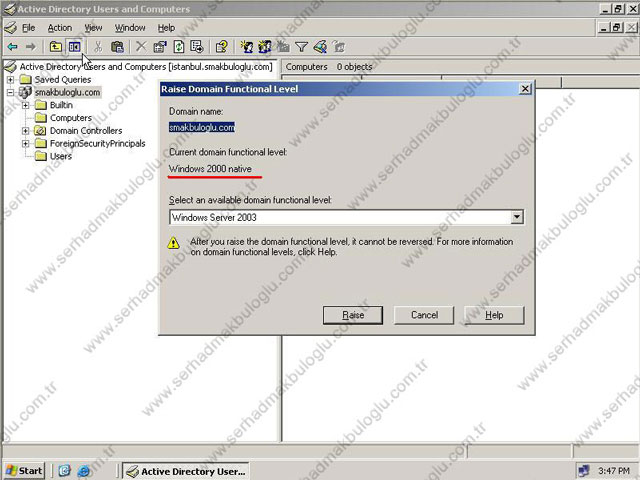
Task: Click the Windows Server 2003 combo box
Action: click(x=346, y=217)
